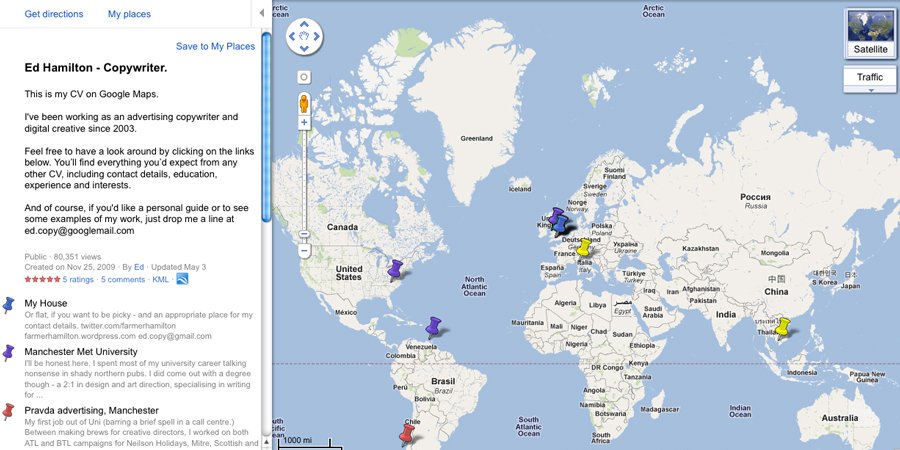
Task: Select the yellow pin near Thailand
Action: click(x=782, y=327)
